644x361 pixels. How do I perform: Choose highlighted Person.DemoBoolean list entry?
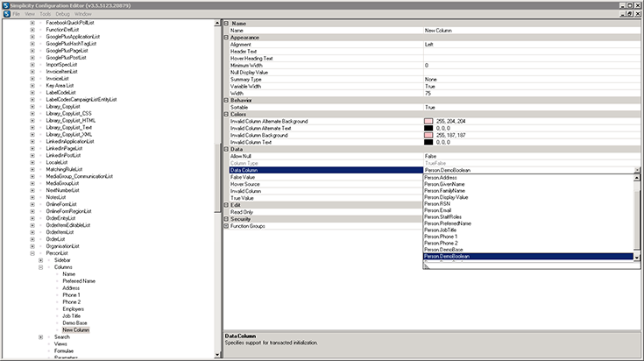coord(528,256)
